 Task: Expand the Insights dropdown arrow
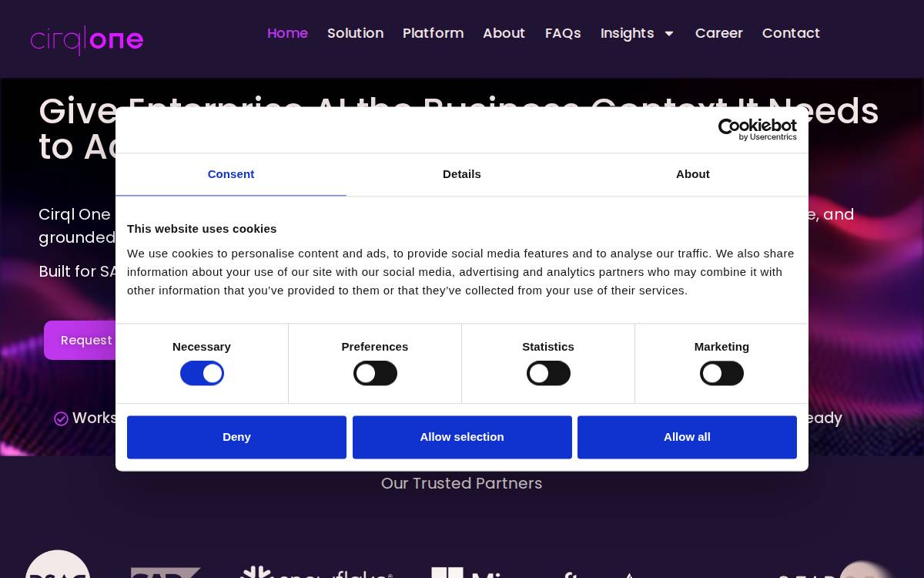click(669, 33)
